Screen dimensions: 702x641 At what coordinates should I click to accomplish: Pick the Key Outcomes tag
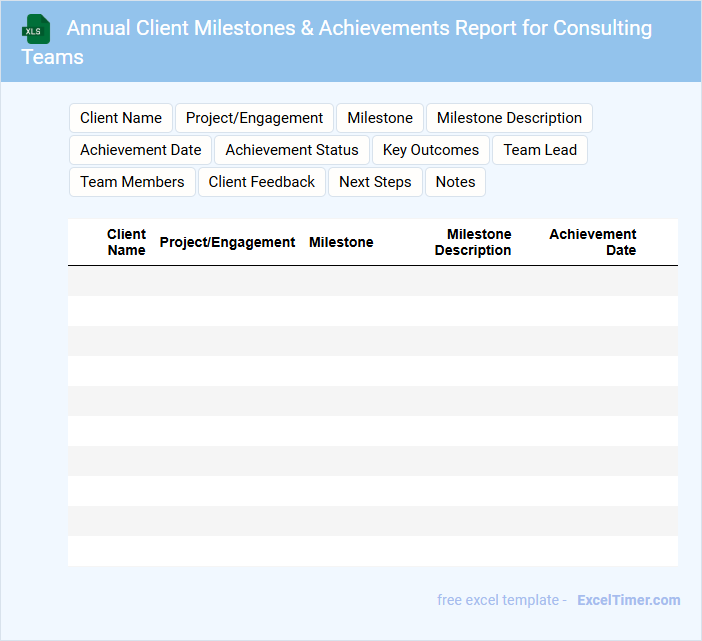click(431, 150)
